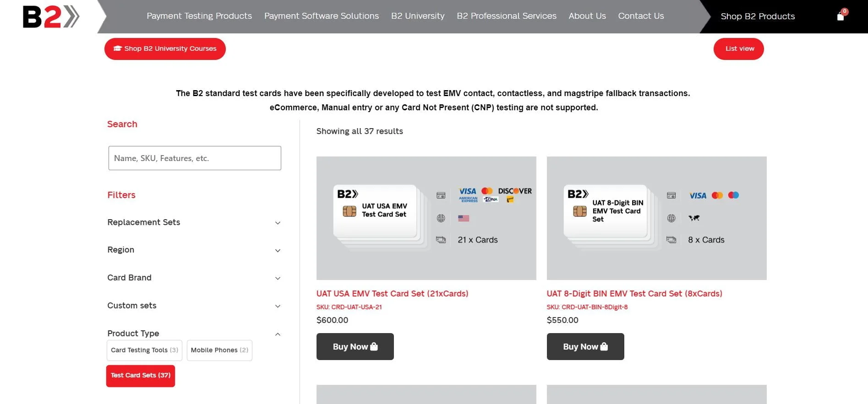Expand the Card Brand filter
This screenshot has height=404, width=868.
click(194, 278)
